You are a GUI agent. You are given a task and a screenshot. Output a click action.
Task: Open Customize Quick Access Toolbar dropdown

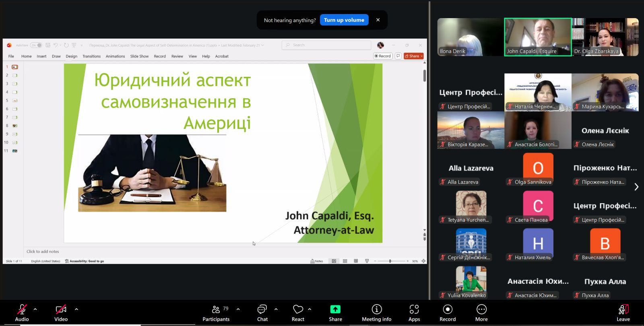click(x=82, y=45)
